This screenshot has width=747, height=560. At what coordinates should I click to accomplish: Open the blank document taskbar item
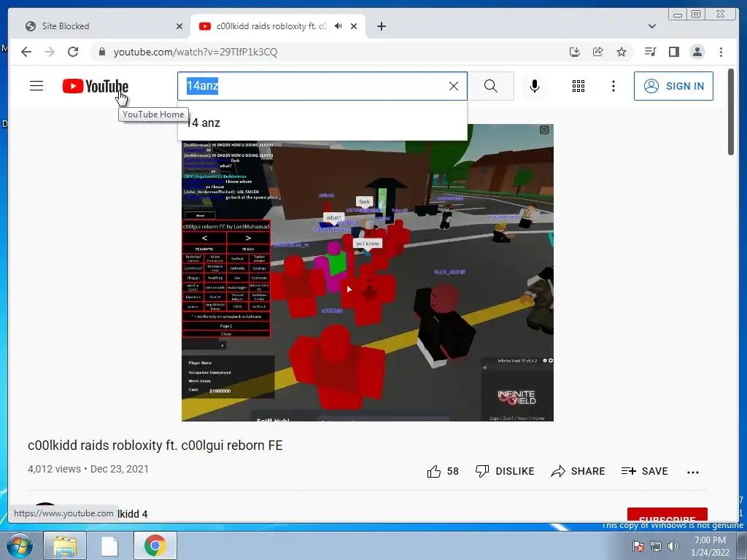(x=109, y=545)
